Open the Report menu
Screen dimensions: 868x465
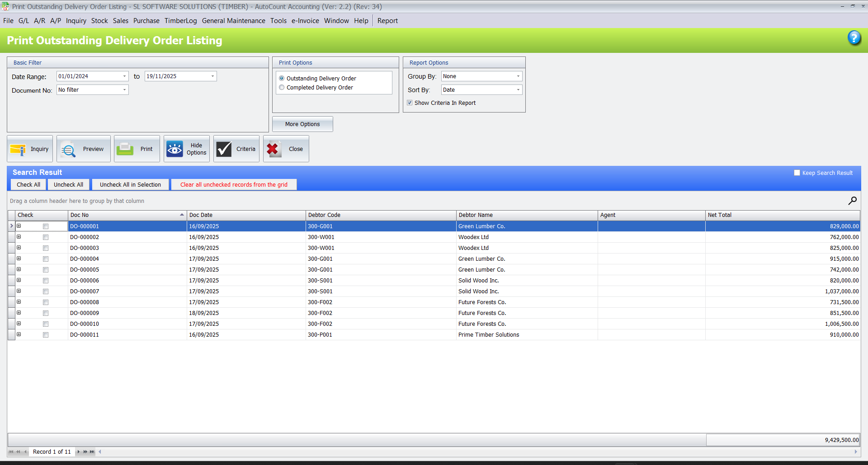coord(387,20)
